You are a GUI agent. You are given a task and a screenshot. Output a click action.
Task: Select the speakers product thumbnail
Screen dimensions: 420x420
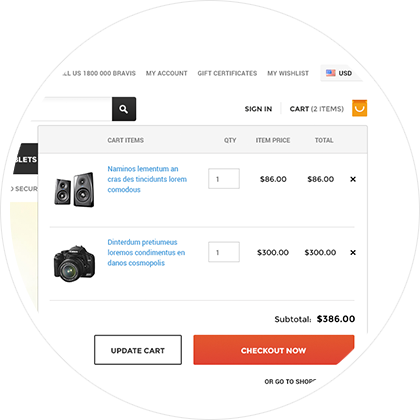[74, 190]
